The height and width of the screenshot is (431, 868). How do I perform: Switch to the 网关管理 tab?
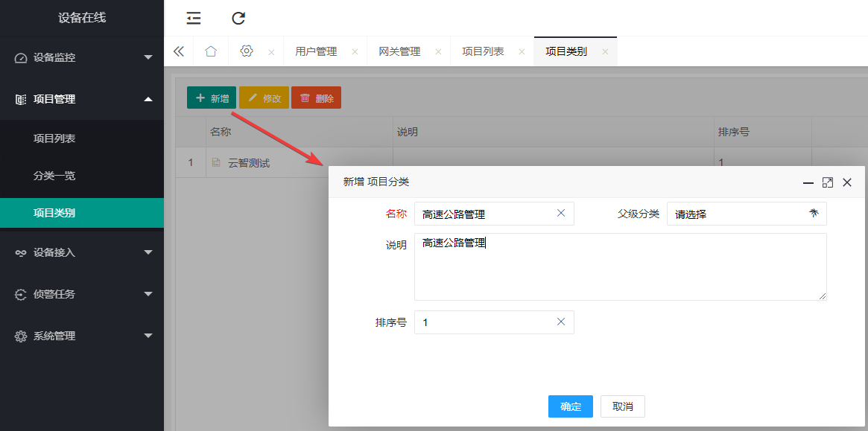pos(399,52)
